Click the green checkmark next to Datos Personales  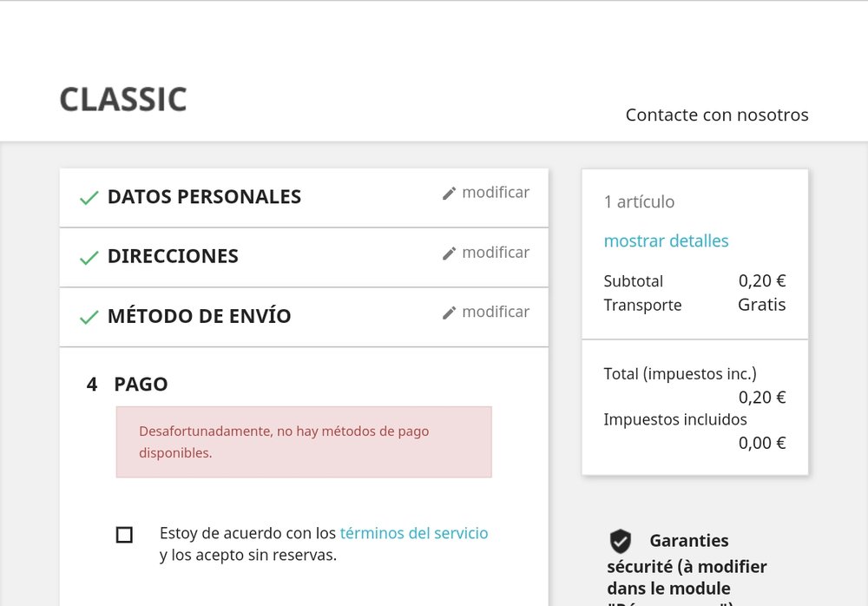89,198
